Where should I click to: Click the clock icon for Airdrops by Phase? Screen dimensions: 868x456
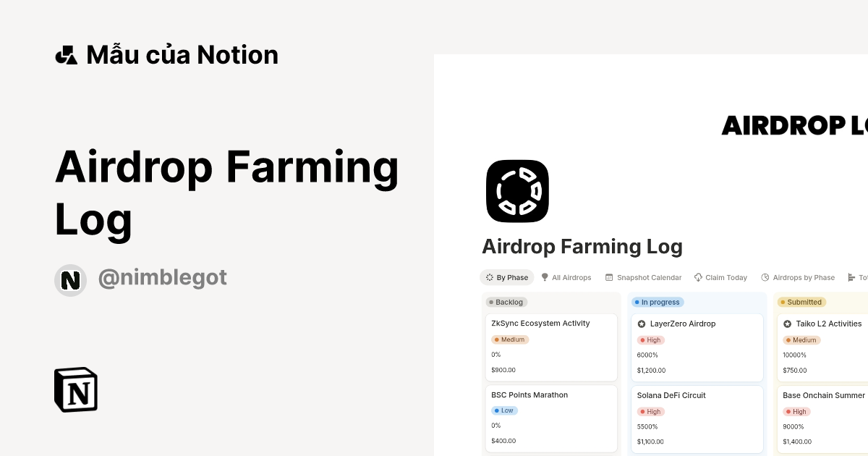coord(765,277)
